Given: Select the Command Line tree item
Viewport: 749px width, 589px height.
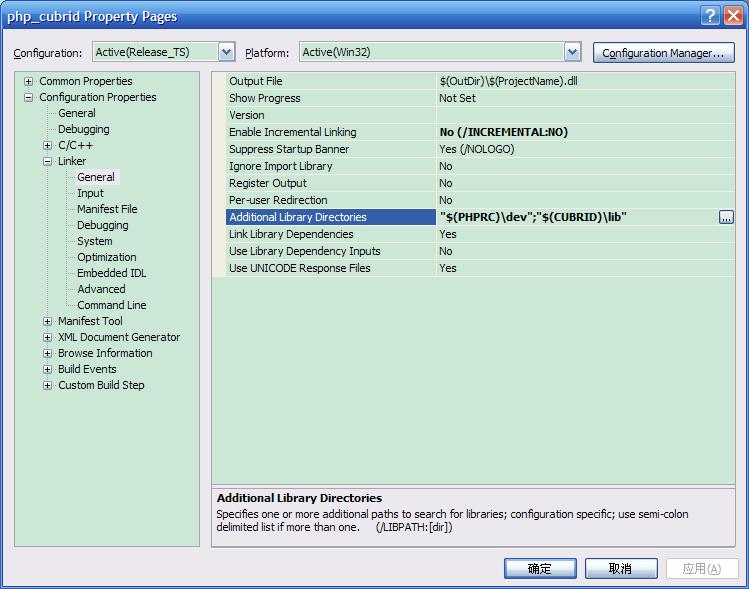Looking at the screenshot, I should pos(111,306).
